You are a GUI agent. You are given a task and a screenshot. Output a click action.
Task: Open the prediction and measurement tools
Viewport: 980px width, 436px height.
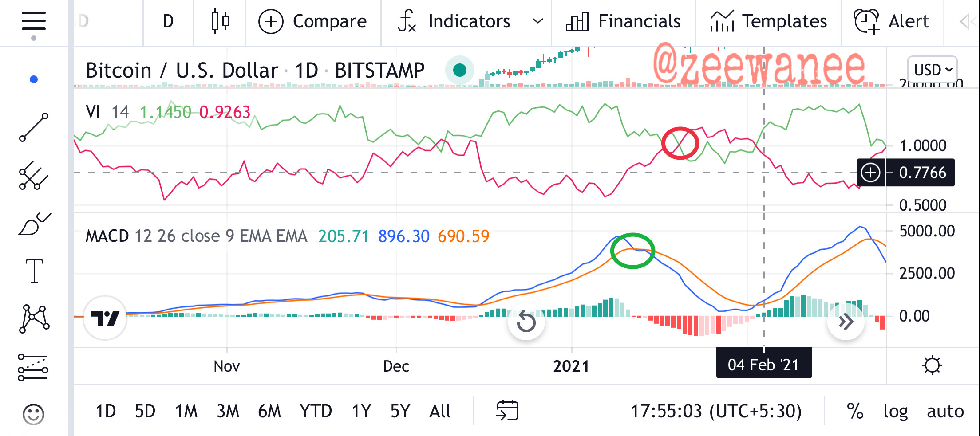pos(33,367)
